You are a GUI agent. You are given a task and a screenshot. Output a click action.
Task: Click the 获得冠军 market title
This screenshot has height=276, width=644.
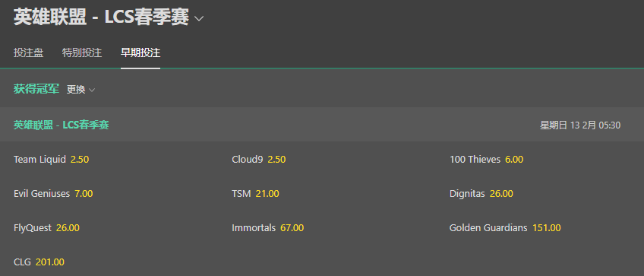pyautogui.click(x=36, y=89)
